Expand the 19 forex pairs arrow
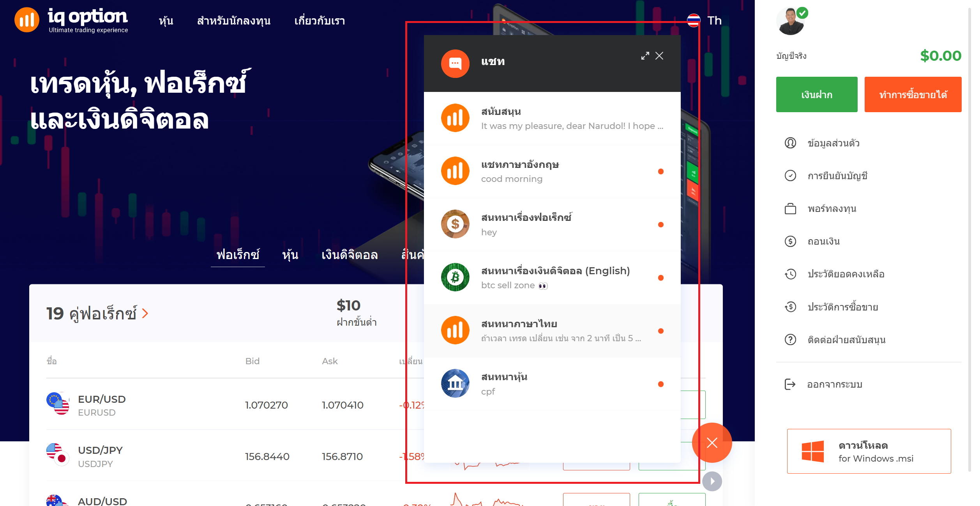 point(145,313)
